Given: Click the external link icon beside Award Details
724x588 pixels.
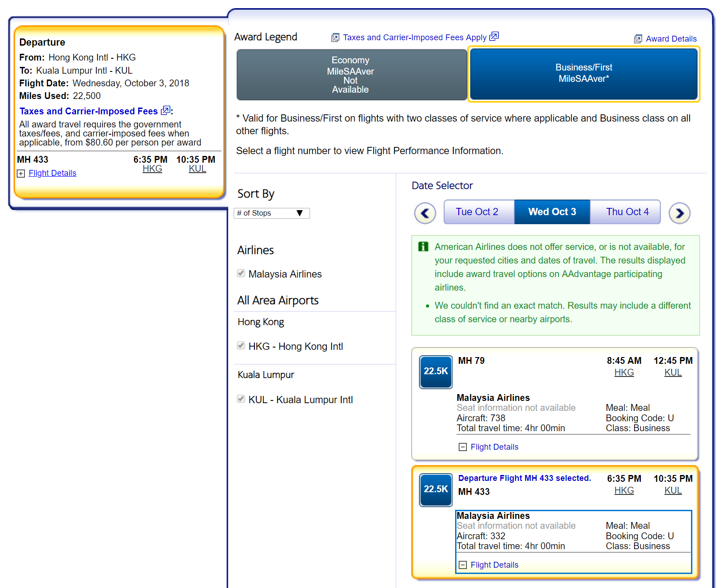Looking at the screenshot, I should click(638, 39).
